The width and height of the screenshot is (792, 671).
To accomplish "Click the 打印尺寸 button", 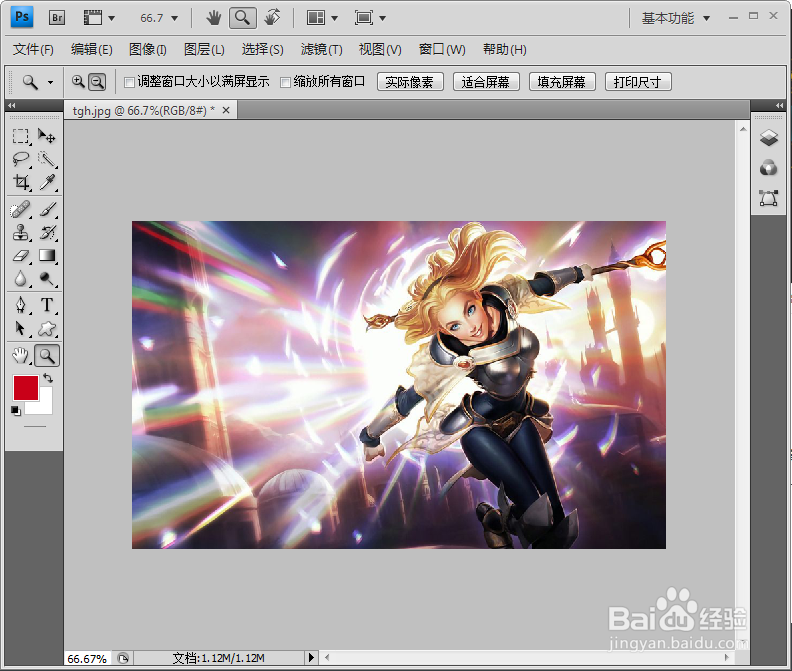I will 638,82.
